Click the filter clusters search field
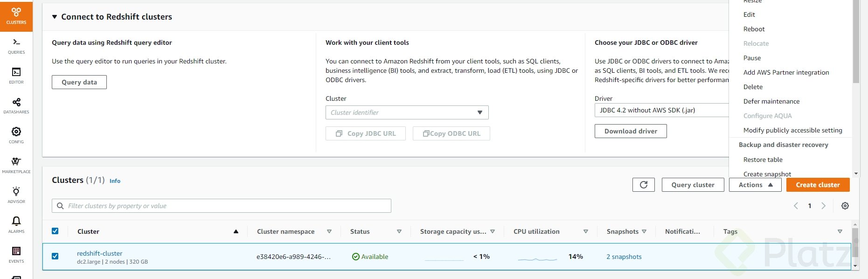 pos(222,206)
